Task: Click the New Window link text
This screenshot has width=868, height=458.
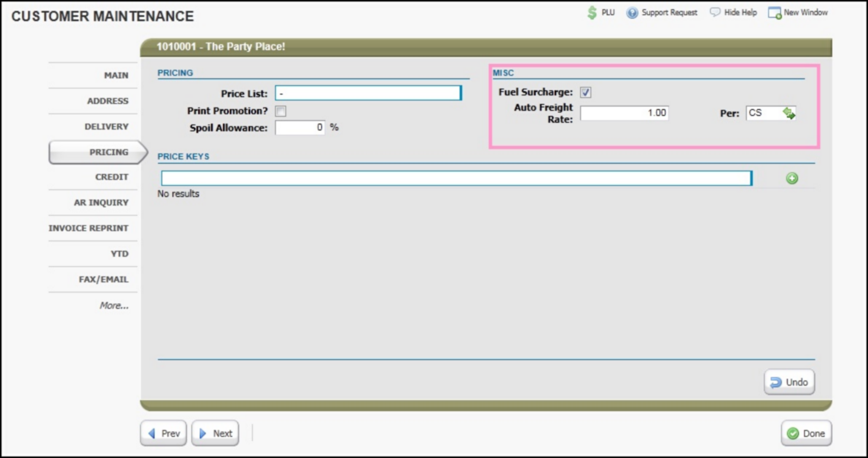Action: 805,12
